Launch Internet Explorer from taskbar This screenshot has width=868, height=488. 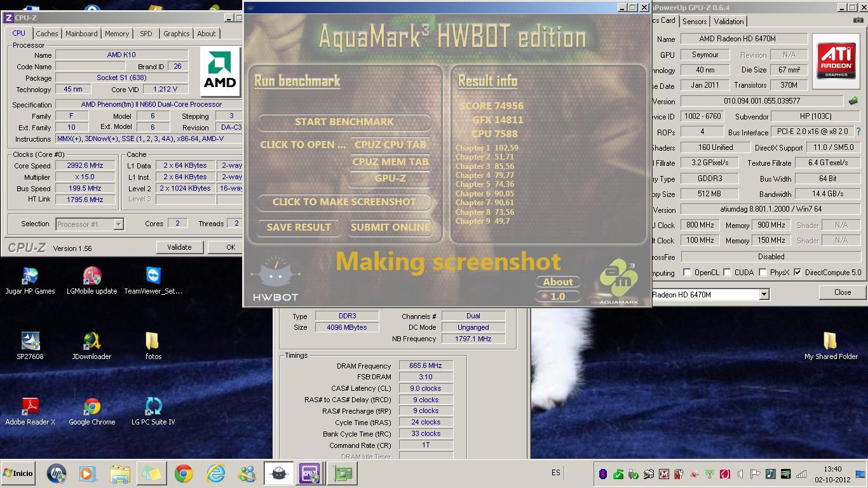215,473
